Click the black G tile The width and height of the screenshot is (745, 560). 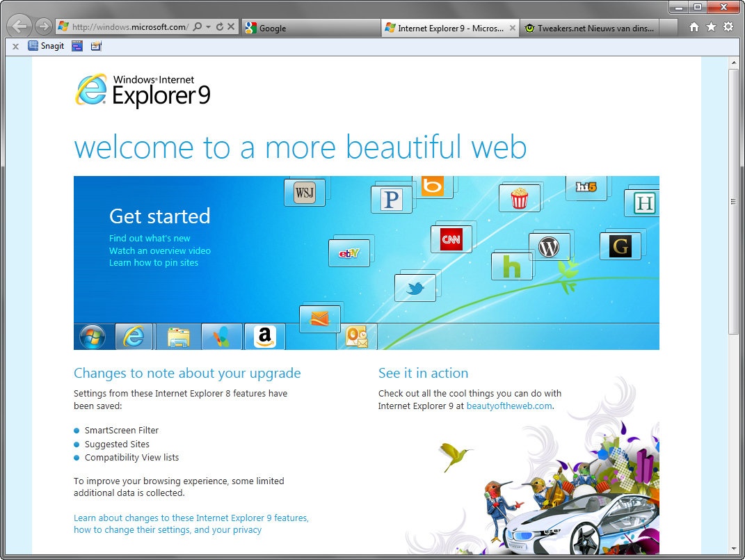pos(620,246)
